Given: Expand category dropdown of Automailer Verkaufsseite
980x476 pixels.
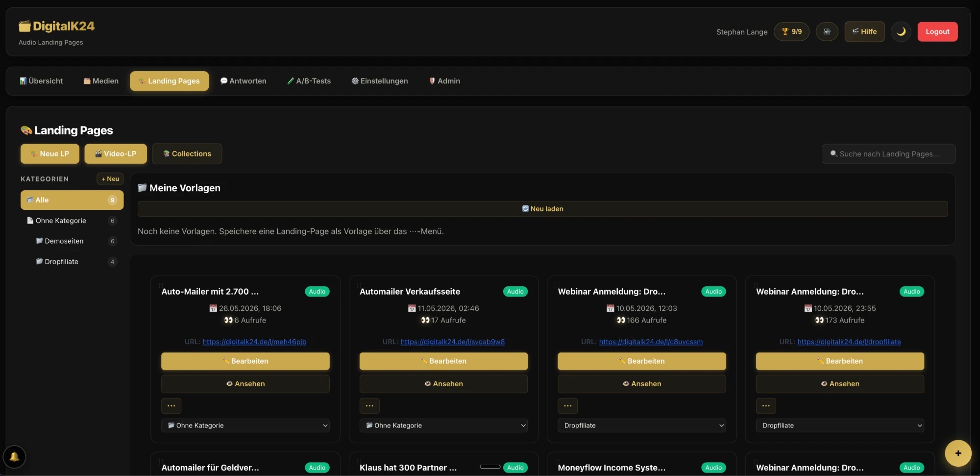Looking at the screenshot, I should coord(443,426).
